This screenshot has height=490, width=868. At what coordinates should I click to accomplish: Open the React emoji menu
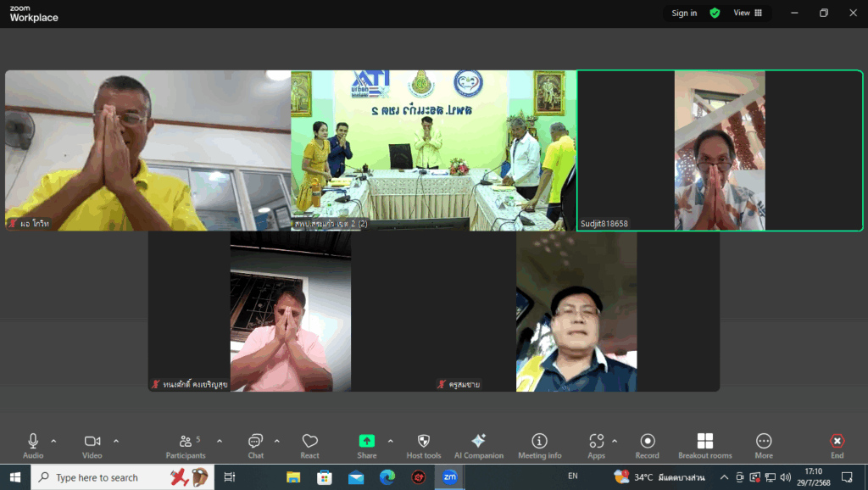pos(309,445)
